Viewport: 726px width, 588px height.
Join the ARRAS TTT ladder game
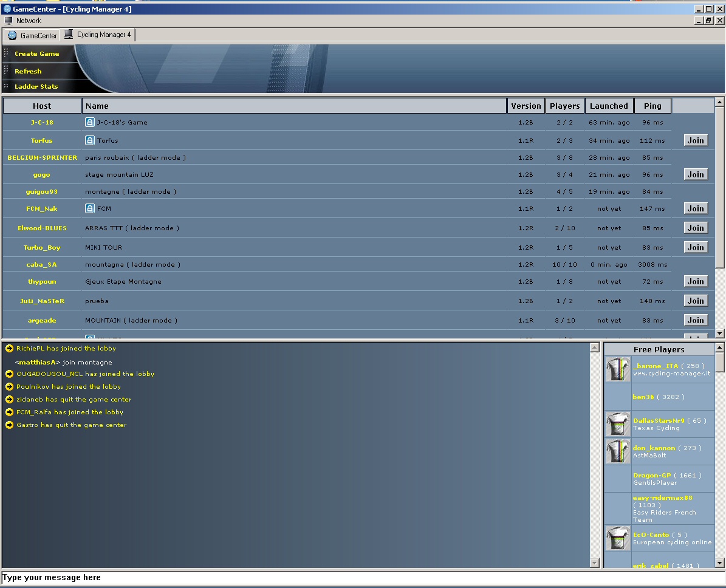pyautogui.click(x=696, y=228)
